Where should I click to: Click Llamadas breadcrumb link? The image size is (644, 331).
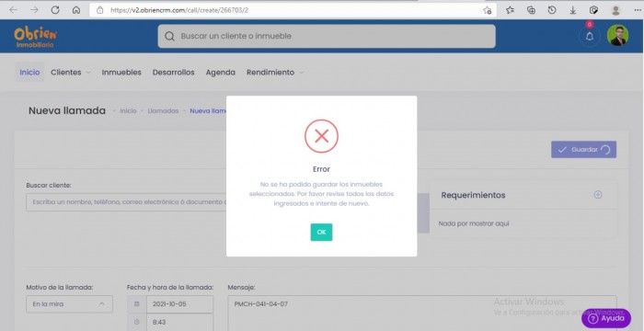[x=163, y=111]
